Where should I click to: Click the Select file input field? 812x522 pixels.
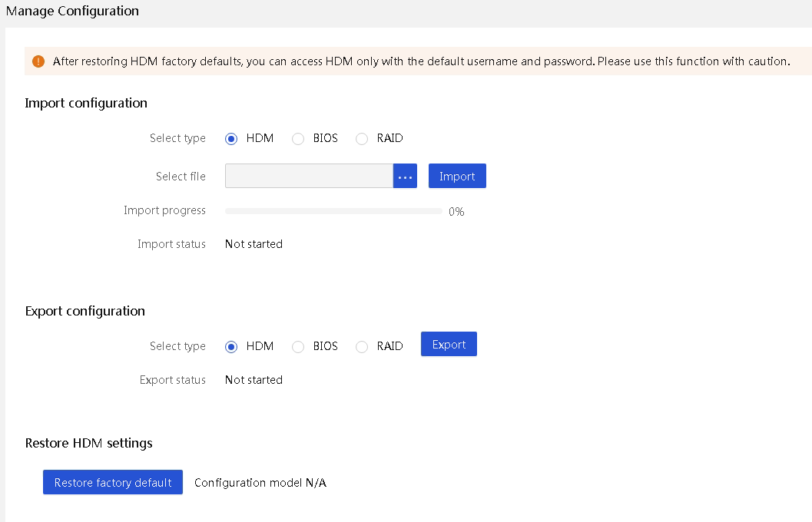pyautogui.click(x=309, y=176)
